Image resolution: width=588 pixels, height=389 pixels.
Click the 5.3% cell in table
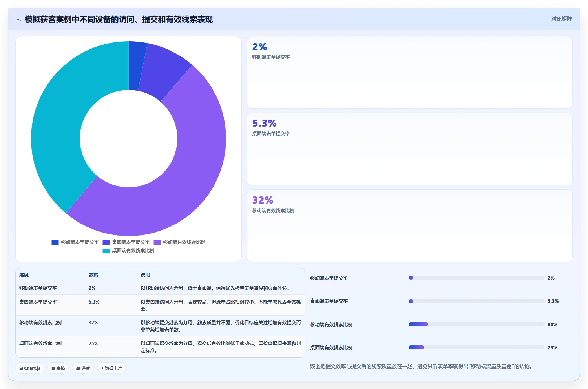94,302
